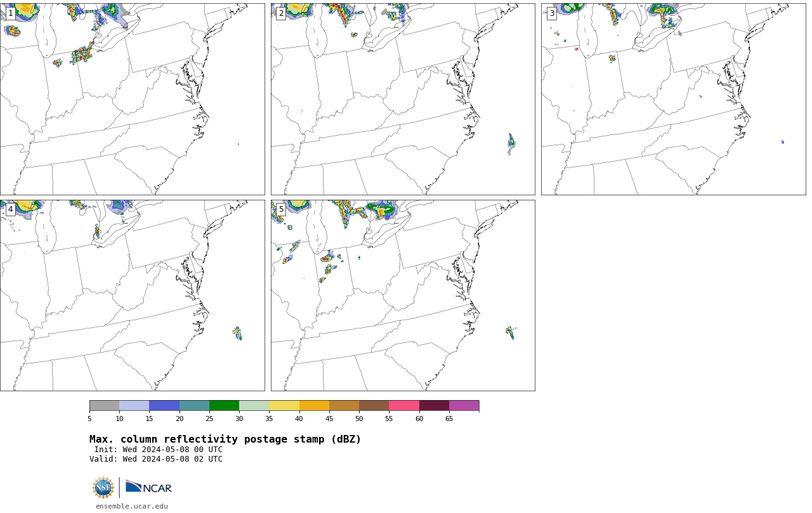Click the 'Init: Wed 2024-05-08 00 UTC' text

[159, 450]
